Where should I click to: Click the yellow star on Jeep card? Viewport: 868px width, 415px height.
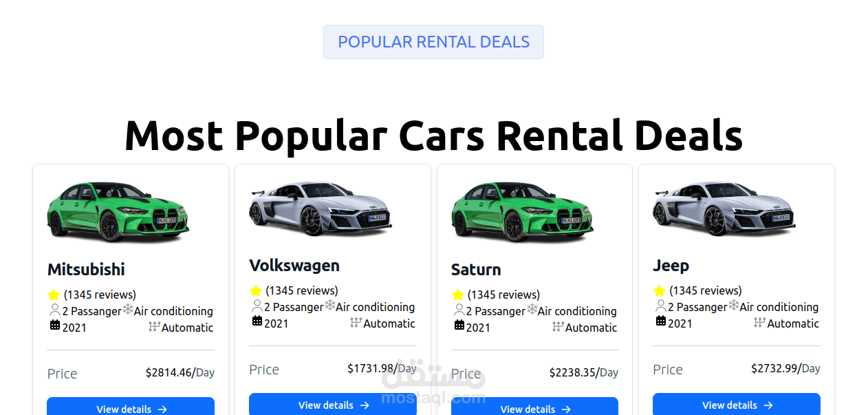660,291
